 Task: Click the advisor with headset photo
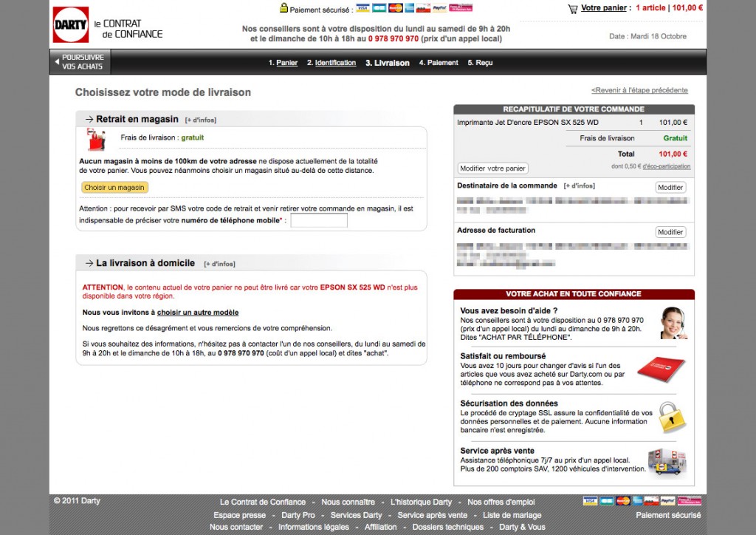point(673,323)
